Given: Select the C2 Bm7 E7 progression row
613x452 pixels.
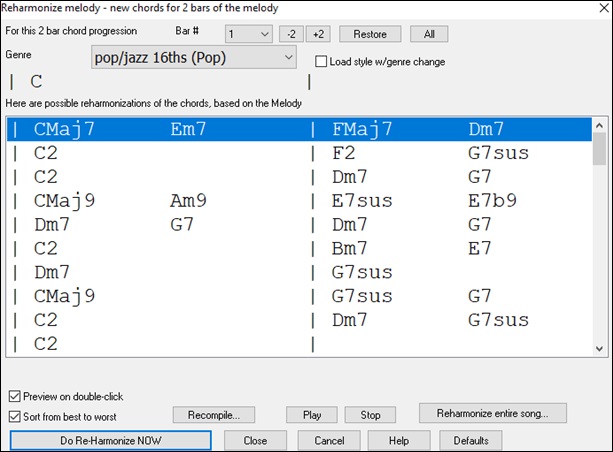Looking at the screenshot, I should point(299,249).
